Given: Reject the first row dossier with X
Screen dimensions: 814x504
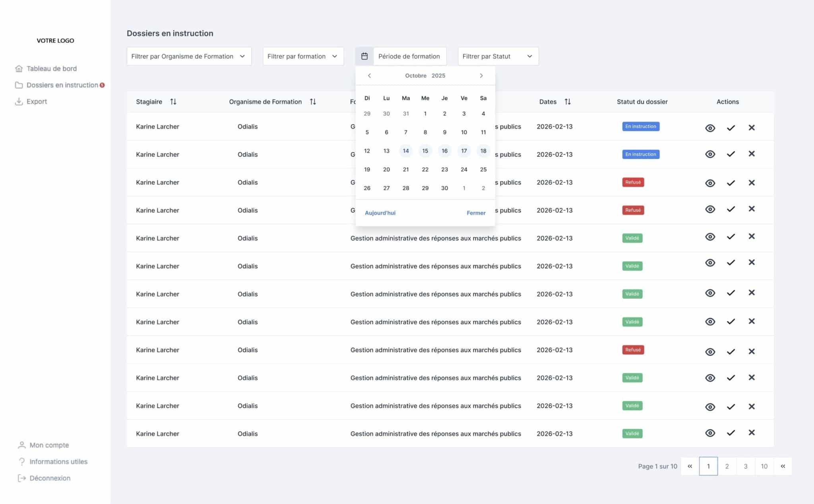Looking at the screenshot, I should (x=752, y=128).
